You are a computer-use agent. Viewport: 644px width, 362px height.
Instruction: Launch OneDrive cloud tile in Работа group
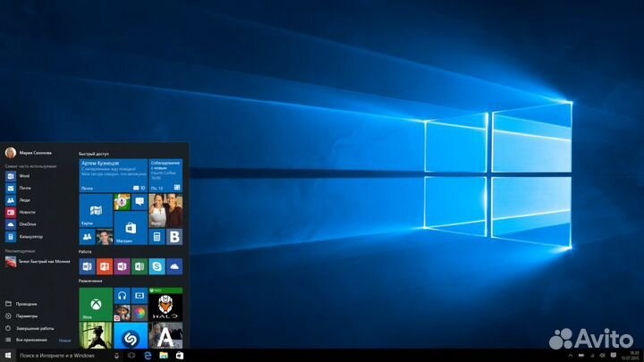[x=174, y=266]
